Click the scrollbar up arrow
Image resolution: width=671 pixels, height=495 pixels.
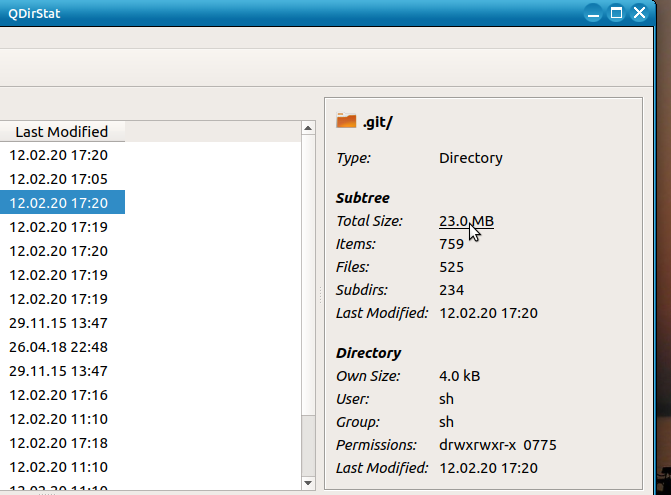tap(308, 128)
